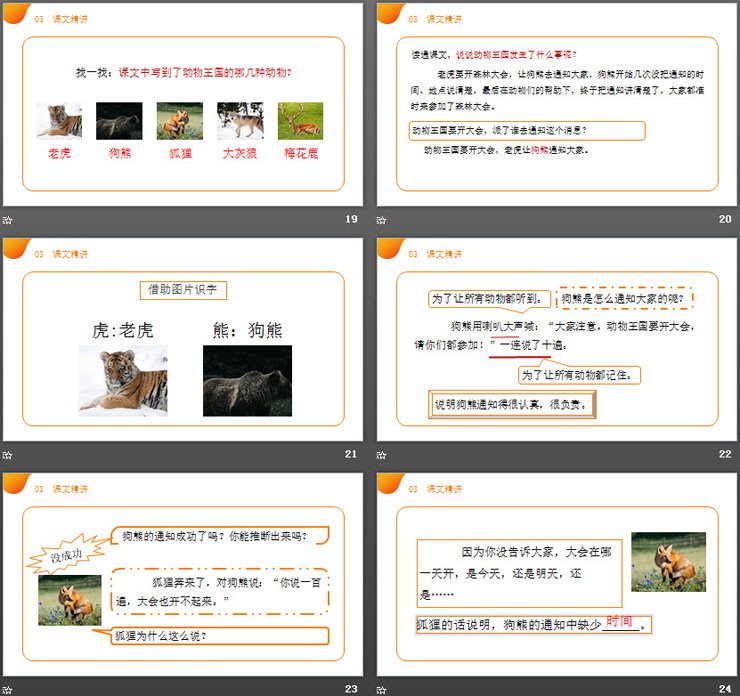The height and width of the screenshot is (696, 740).
Task: Click the dark bear photo under 熊：狗熊
Action: pyautogui.click(x=247, y=381)
